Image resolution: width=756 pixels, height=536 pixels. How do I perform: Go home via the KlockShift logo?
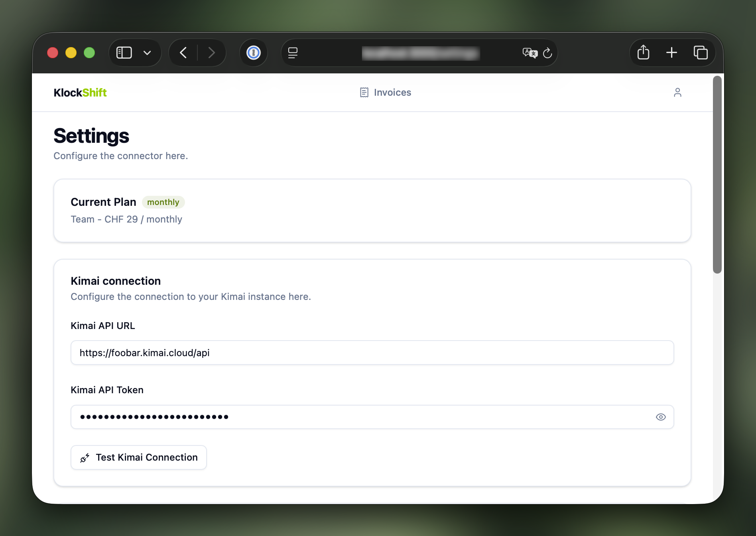(80, 92)
